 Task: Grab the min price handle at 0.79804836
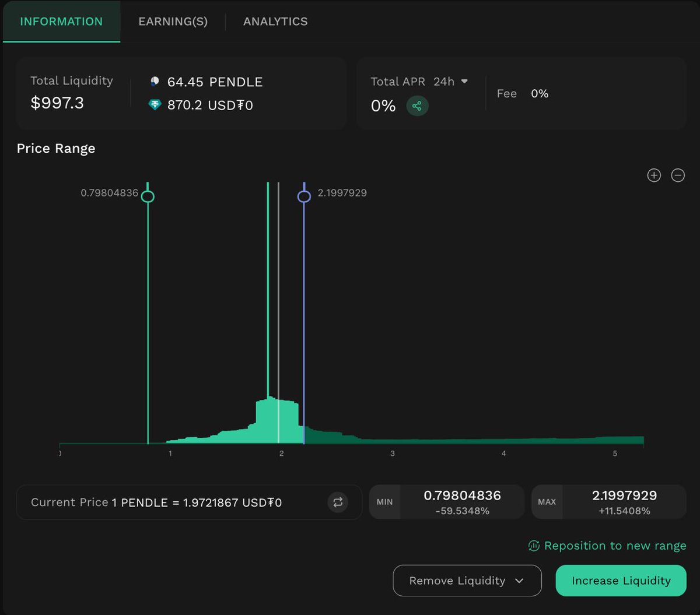148,196
